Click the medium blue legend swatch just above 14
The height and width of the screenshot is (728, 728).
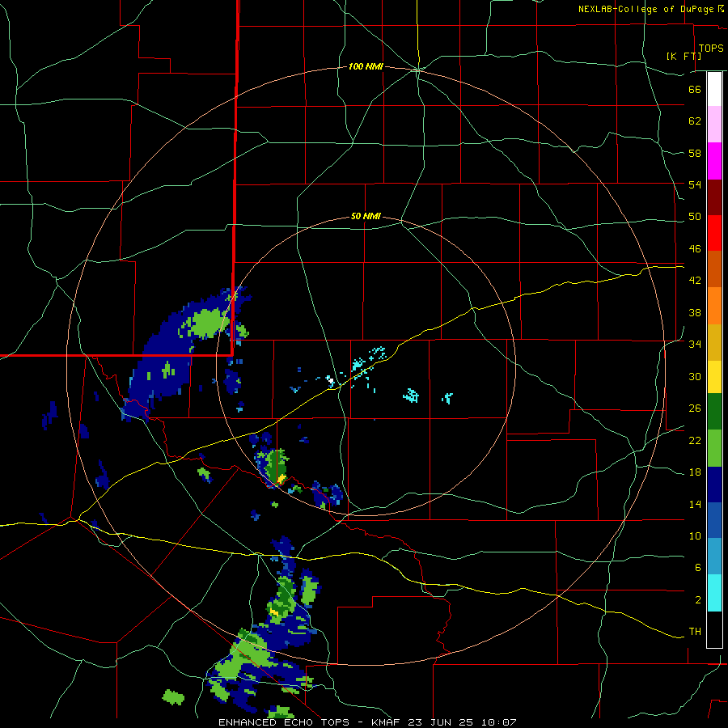pyautogui.click(x=714, y=520)
